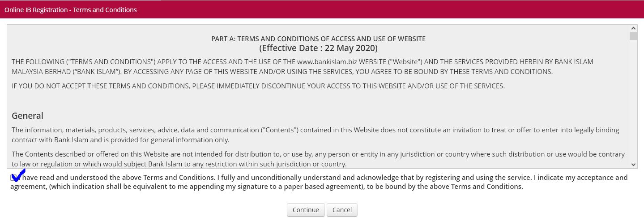Click the Online IB Registration title bar
The height and width of the screenshot is (218, 644).
point(71,9)
